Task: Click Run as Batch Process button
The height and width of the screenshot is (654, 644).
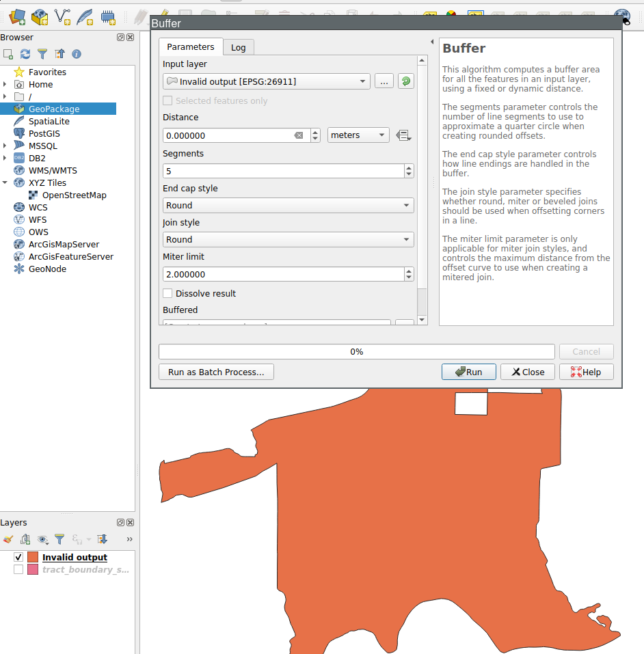Action: click(x=216, y=372)
